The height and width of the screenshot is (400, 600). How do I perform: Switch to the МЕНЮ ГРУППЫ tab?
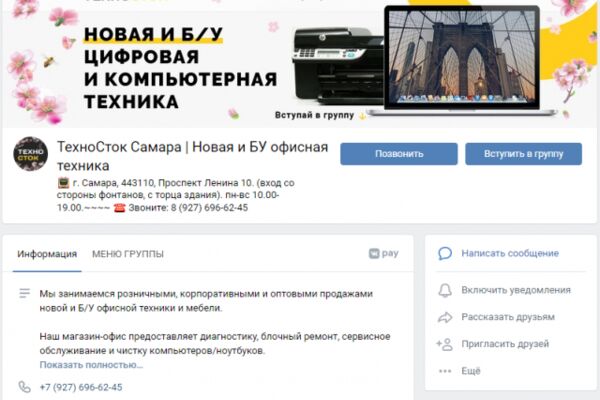tap(128, 254)
